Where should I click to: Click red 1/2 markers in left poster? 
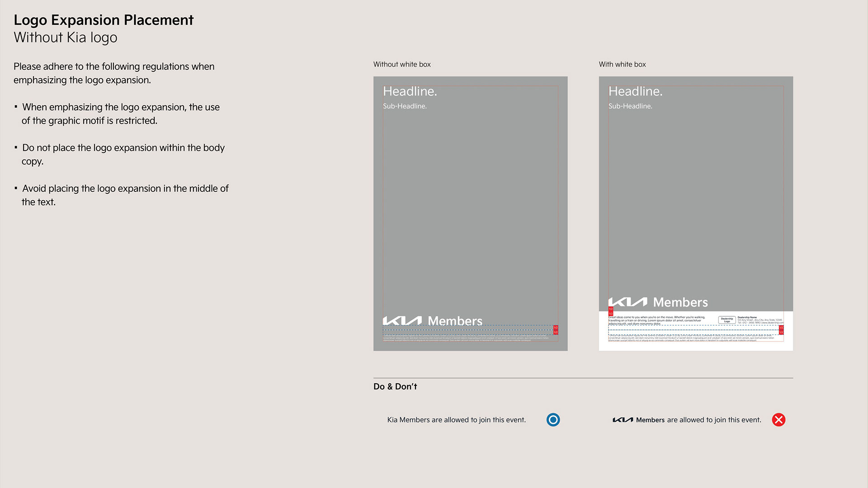coord(556,330)
